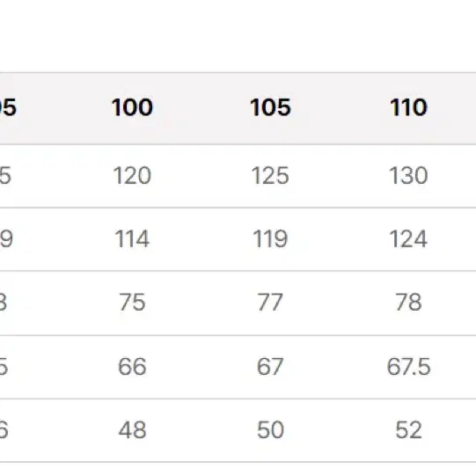Click the value 75 in the table
Screen dimensions: 476x476
click(132, 303)
